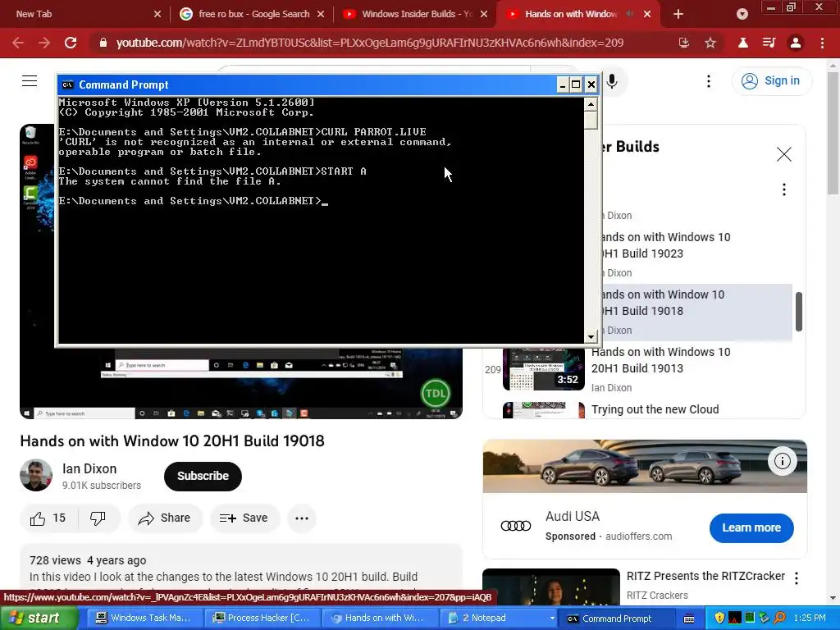Bookmark this page with the star icon
The height and width of the screenshot is (630, 840).
pos(710,43)
